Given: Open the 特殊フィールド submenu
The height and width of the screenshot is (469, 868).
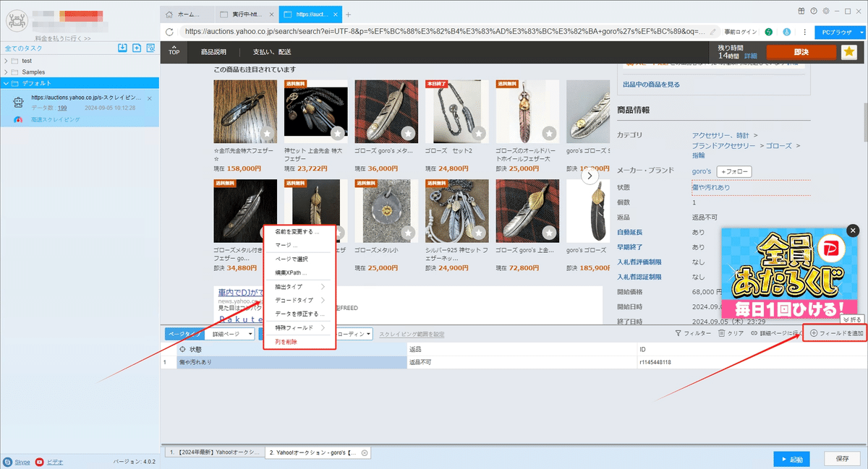Looking at the screenshot, I should point(298,327).
